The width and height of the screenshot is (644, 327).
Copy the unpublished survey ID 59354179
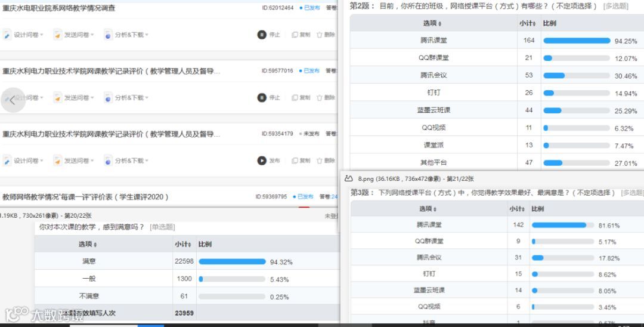pos(301,161)
